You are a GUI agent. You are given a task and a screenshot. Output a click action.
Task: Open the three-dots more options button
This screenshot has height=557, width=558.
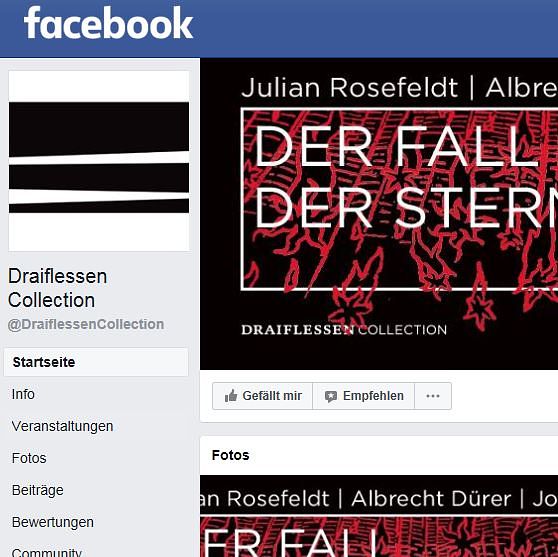click(x=433, y=396)
